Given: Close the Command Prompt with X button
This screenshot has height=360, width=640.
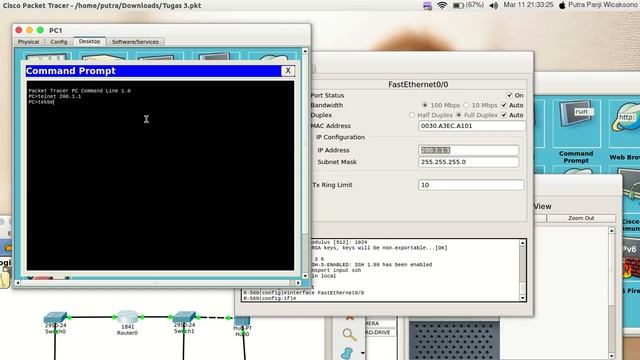Looking at the screenshot, I should (288, 71).
